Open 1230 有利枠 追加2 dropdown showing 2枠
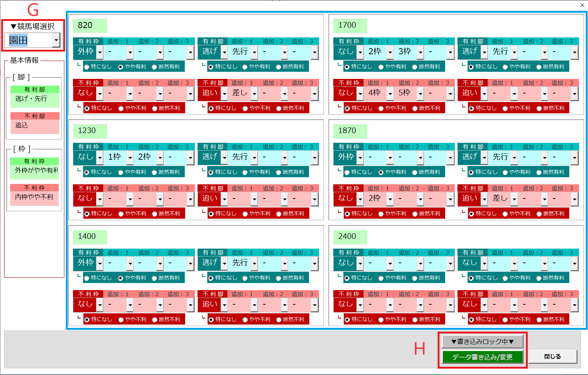This screenshot has height=375, width=588. click(160, 157)
